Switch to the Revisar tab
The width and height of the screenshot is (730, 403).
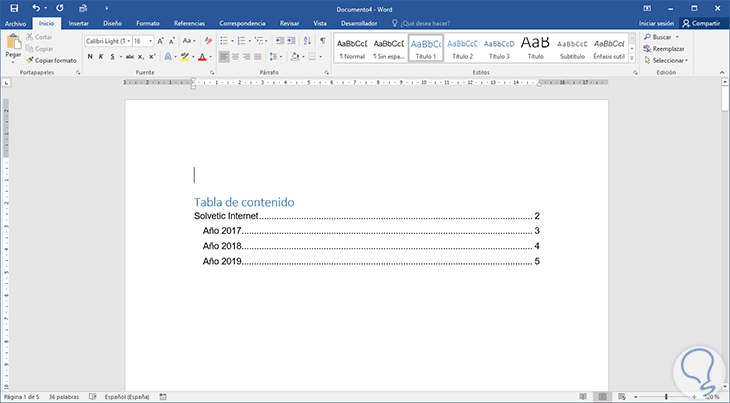[289, 23]
